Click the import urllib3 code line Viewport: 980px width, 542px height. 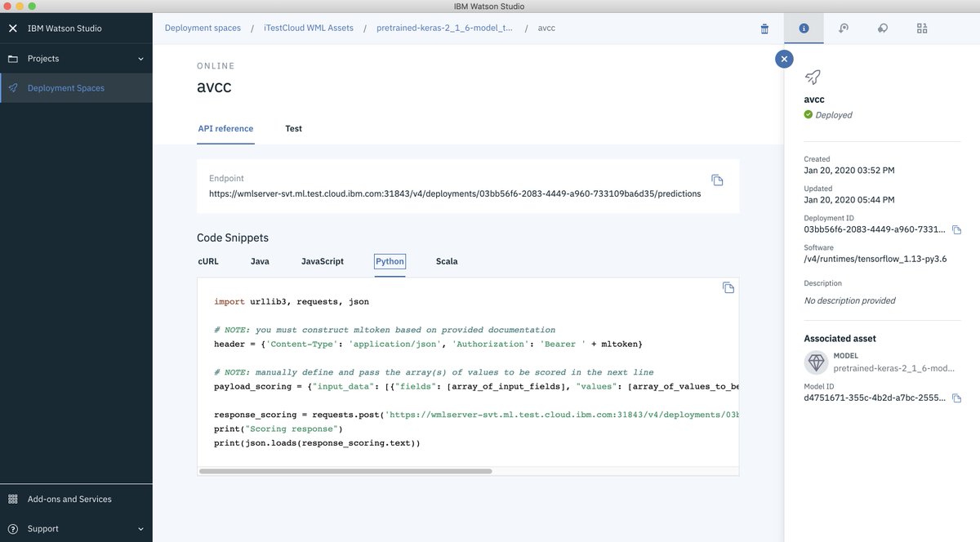(292, 302)
